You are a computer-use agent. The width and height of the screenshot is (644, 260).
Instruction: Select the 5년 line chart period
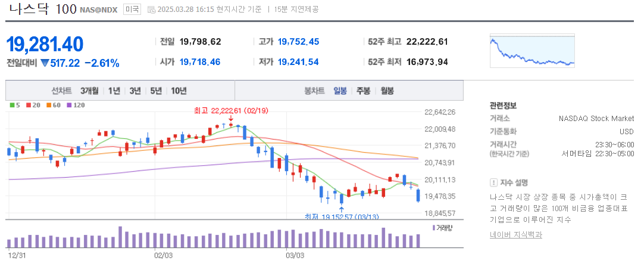pos(156,91)
